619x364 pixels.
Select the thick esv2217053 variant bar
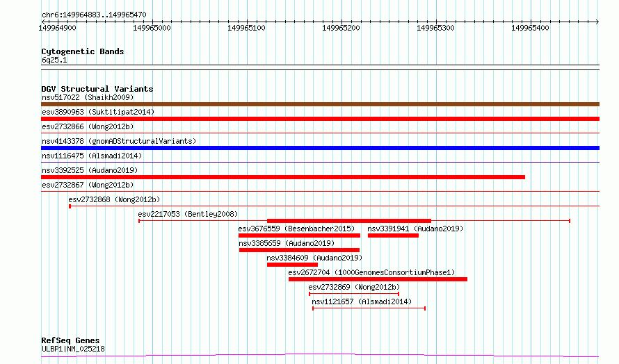[x=349, y=221]
